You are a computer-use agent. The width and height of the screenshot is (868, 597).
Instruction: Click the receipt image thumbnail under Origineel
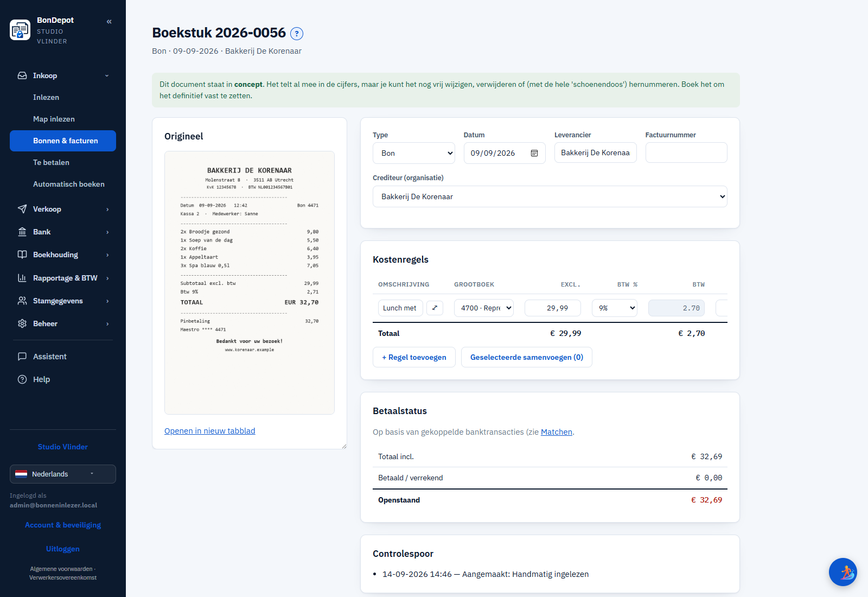click(x=250, y=282)
